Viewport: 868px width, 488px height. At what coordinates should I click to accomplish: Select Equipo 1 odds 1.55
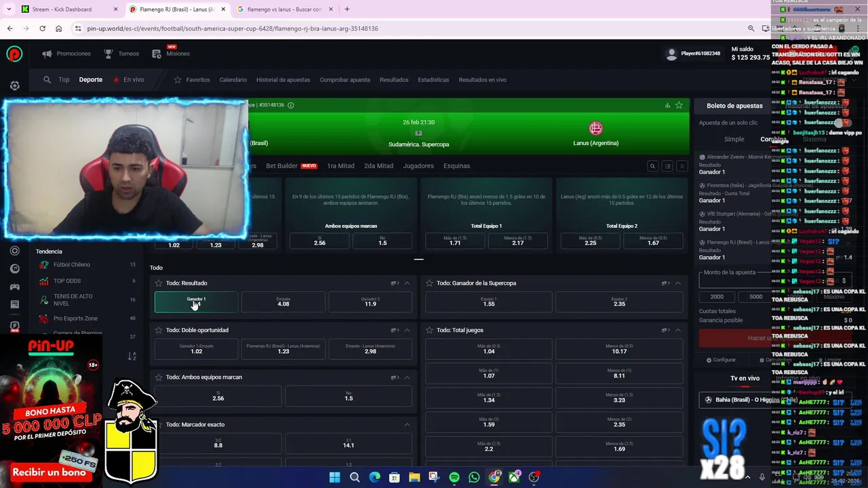489,302
